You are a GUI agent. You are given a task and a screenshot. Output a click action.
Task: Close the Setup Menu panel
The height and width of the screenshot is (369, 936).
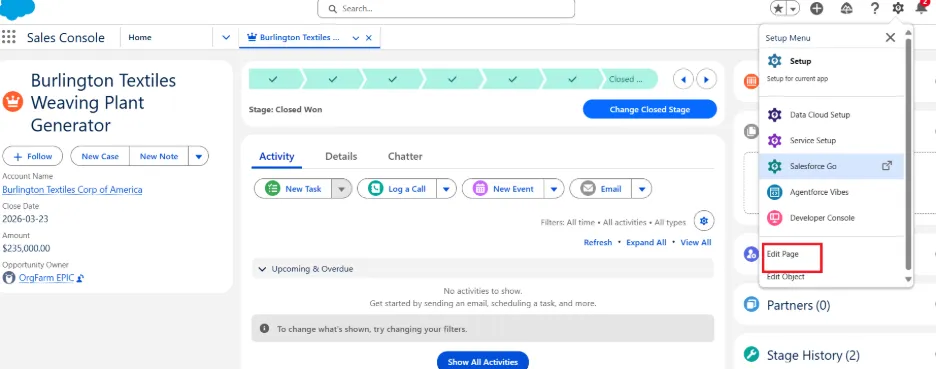pyautogui.click(x=890, y=37)
